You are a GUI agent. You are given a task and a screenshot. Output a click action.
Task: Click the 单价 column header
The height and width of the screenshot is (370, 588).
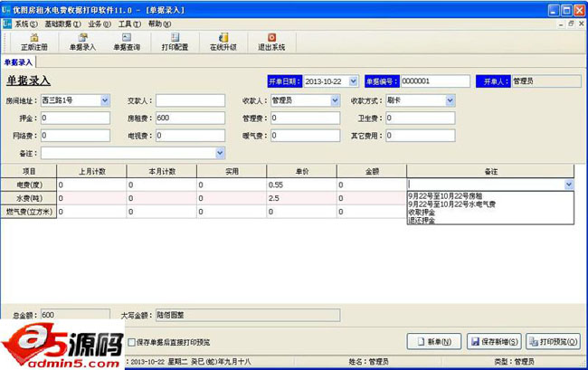tap(301, 171)
